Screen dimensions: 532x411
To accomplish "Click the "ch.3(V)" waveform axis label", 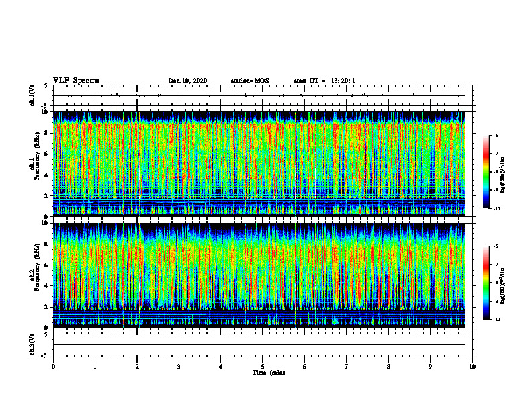I will point(32,345).
